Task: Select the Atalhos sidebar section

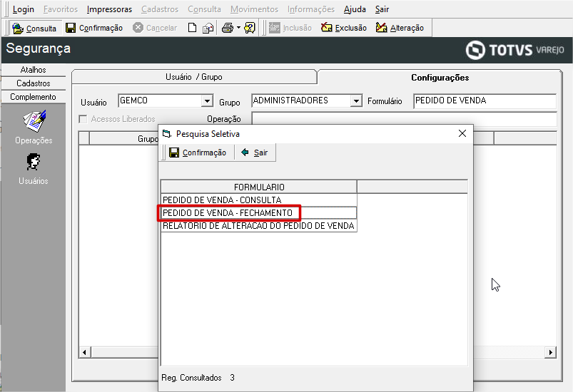Action: tap(34, 70)
